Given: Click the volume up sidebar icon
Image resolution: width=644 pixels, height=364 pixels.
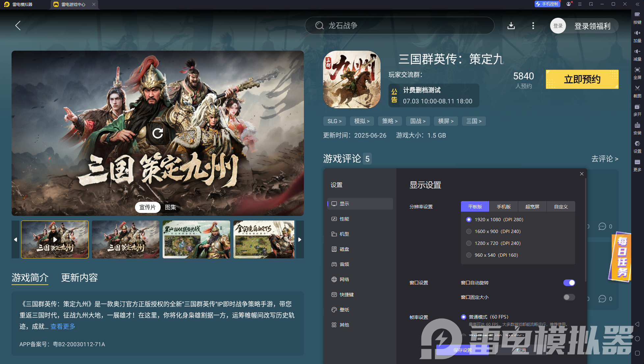Looking at the screenshot, I should point(637,33).
